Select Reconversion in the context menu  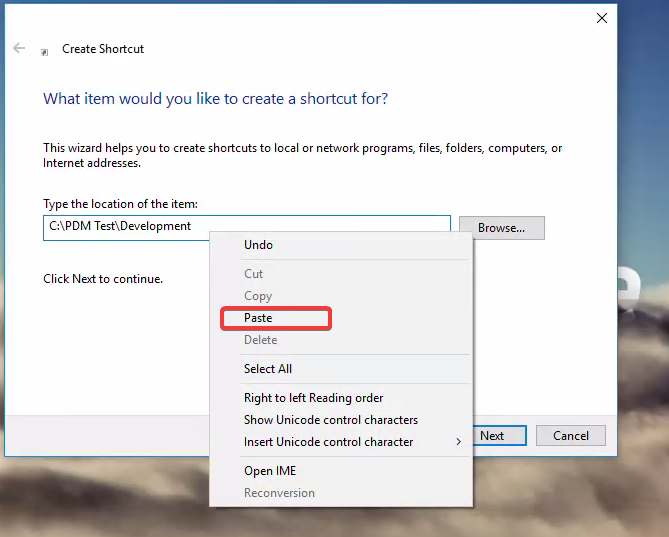point(341,493)
